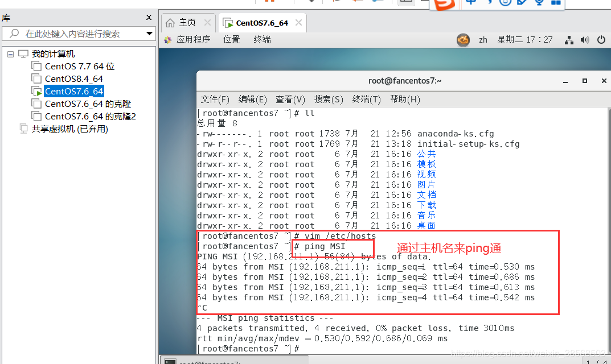Open terminal 帮助(H) menu
The width and height of the screenshot is (611, 364).
[x=405, y=100]
